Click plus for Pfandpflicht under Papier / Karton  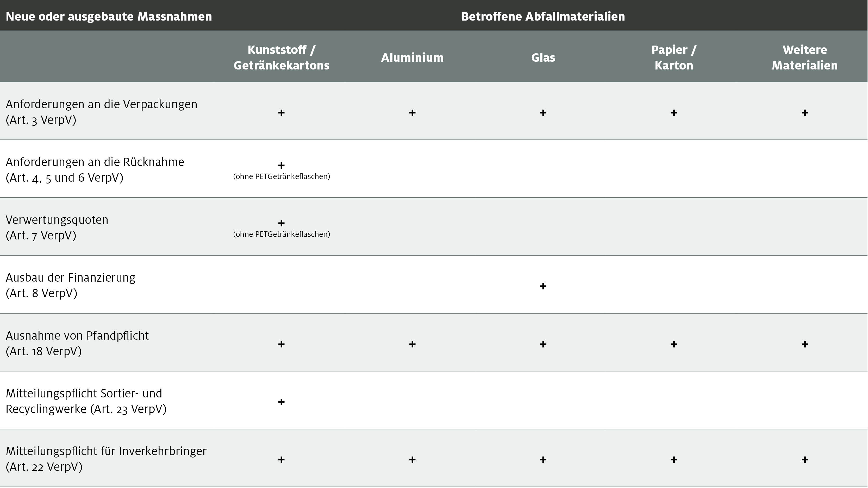673,344
